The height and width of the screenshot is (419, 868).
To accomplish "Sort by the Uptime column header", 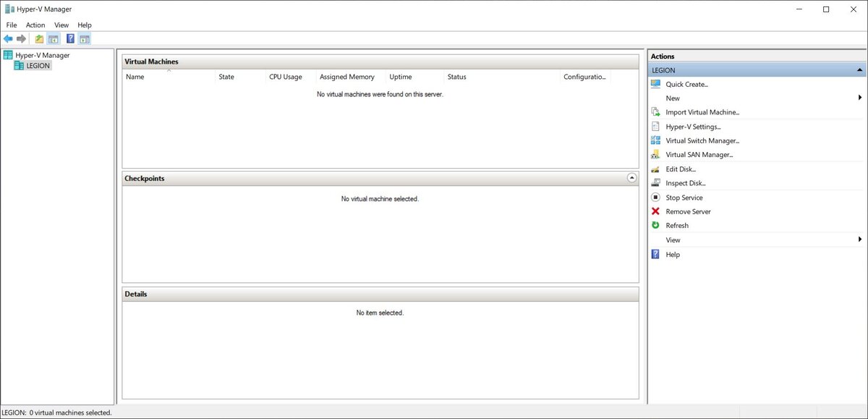I will tap(414, 77).
